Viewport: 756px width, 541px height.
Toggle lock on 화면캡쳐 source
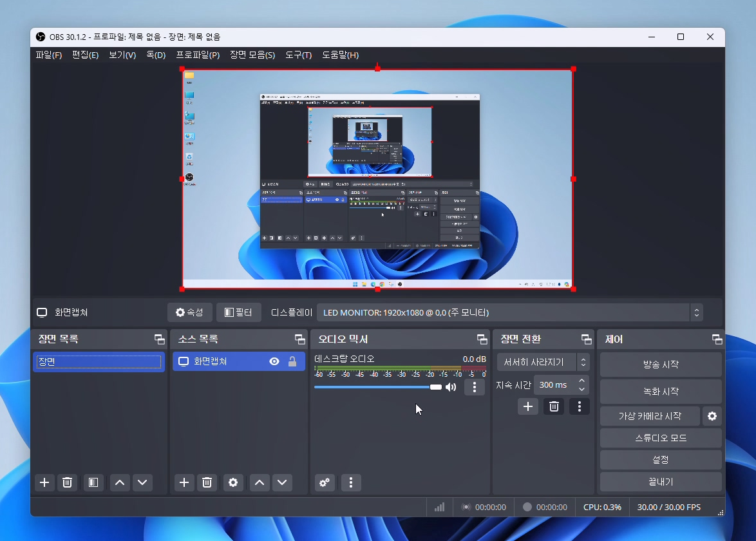pos(292,361)
